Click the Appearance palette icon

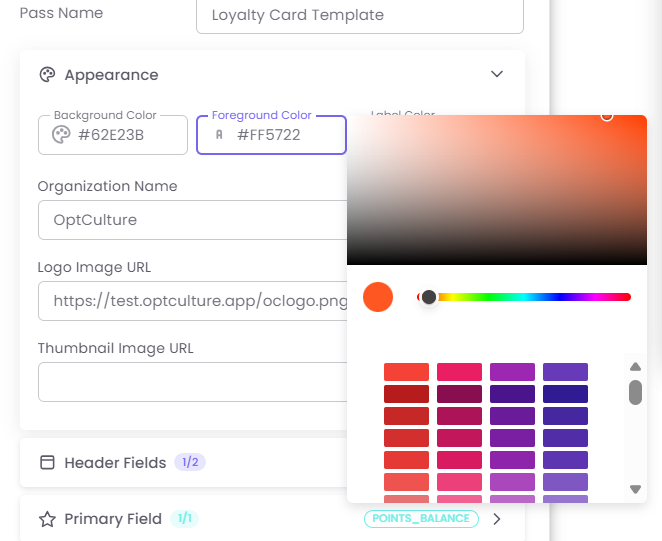tap(47, 75)
